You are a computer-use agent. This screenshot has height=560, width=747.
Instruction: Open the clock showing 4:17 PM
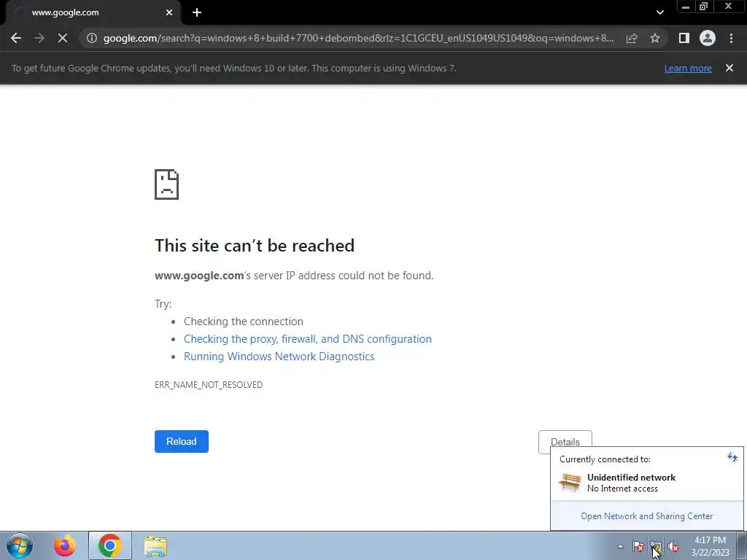tap(711, 546)
